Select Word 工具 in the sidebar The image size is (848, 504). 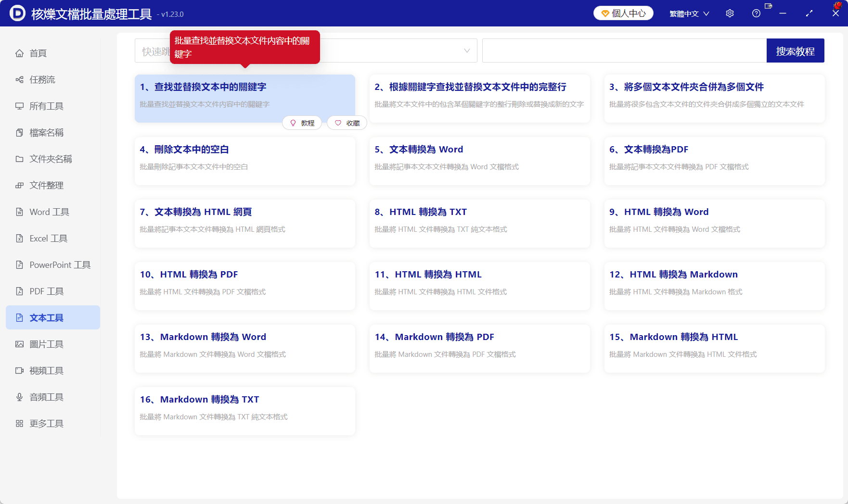pos(53,212)
